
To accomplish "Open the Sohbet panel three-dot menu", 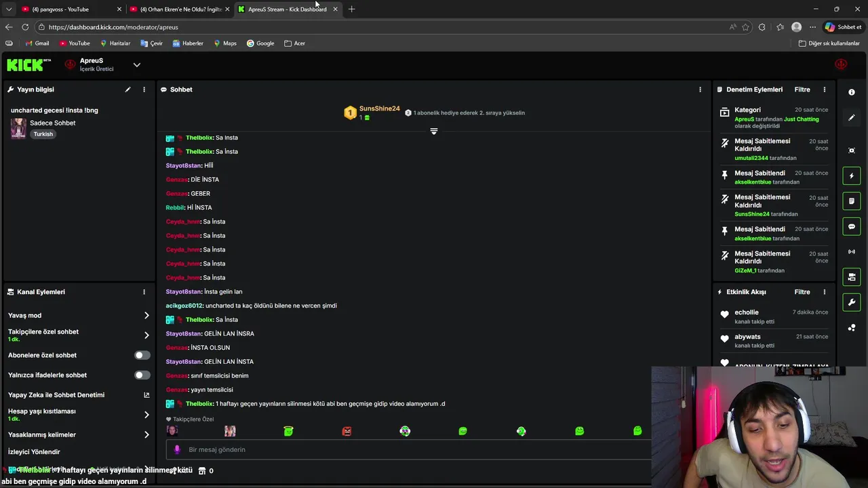I will 700,89.
